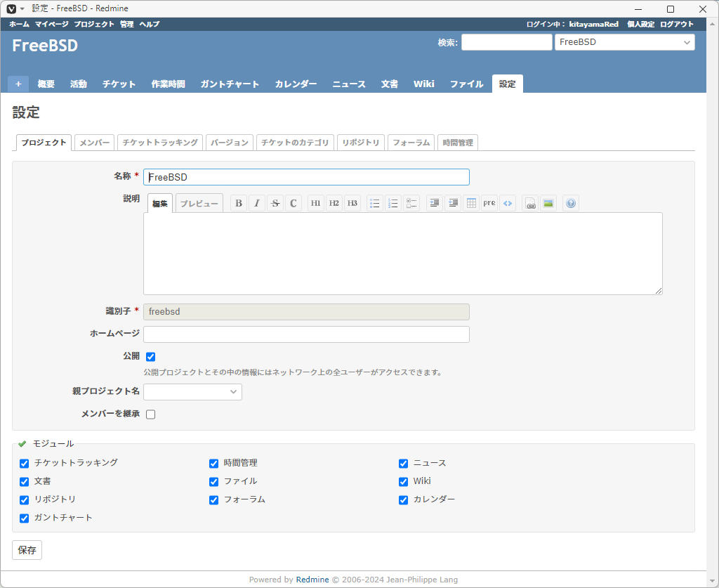Click into the 説明 description textarea

(x=403, y=254)
